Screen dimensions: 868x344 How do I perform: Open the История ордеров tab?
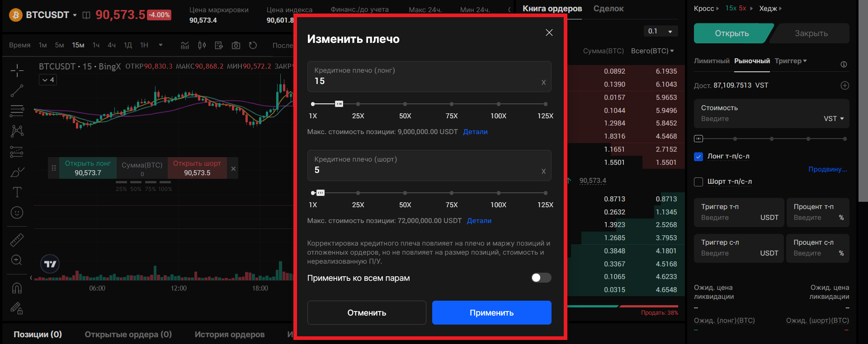(230, 335)
